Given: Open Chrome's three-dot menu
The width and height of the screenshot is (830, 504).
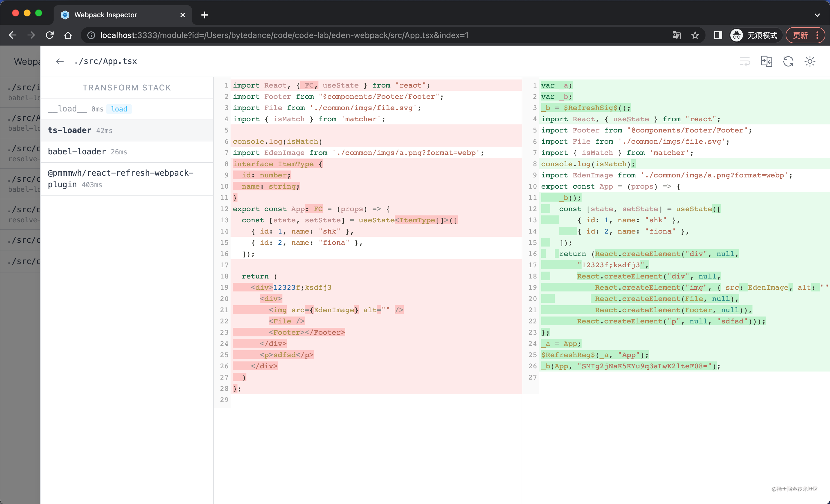Looking at the screenshot, I should pyautogui.click(x=817, y=35).
